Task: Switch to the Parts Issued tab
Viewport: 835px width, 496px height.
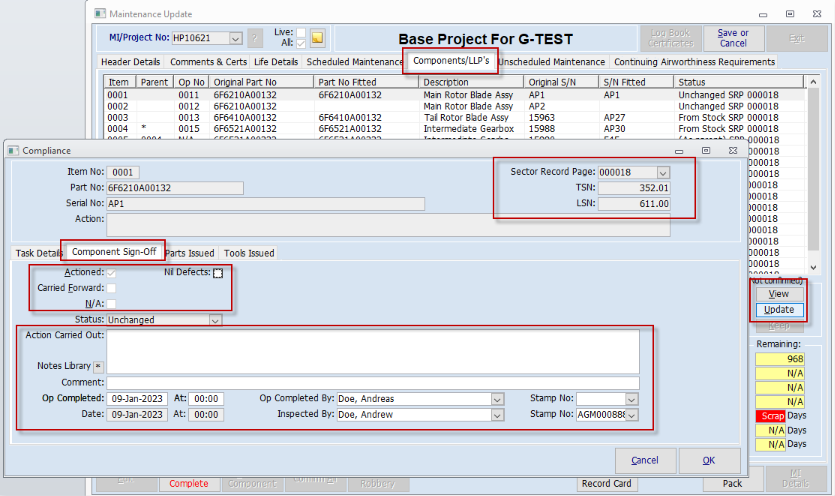Action: [x=190, y=253]
